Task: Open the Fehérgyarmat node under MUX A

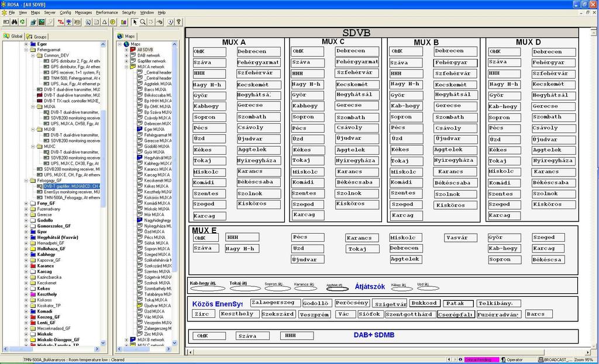Action: (258, 63)
